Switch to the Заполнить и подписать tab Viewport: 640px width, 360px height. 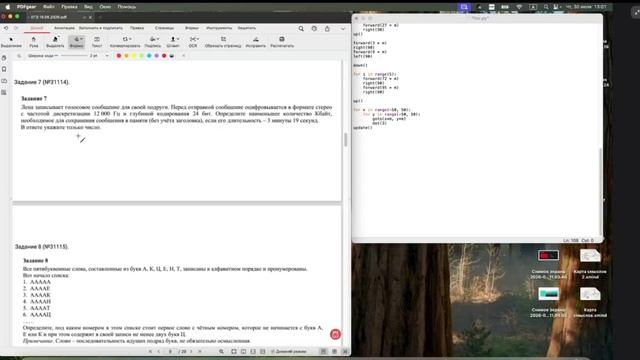[101, 28]
